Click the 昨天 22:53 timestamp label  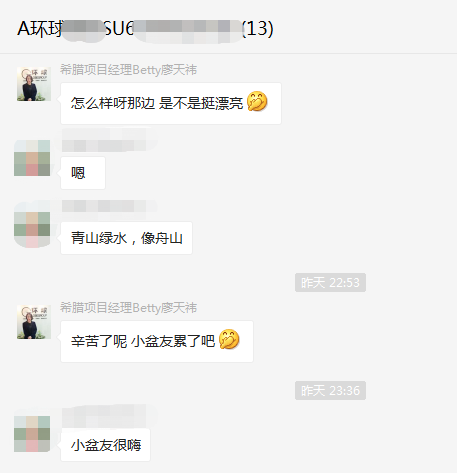pyautogui.click(x=330, y=283)
